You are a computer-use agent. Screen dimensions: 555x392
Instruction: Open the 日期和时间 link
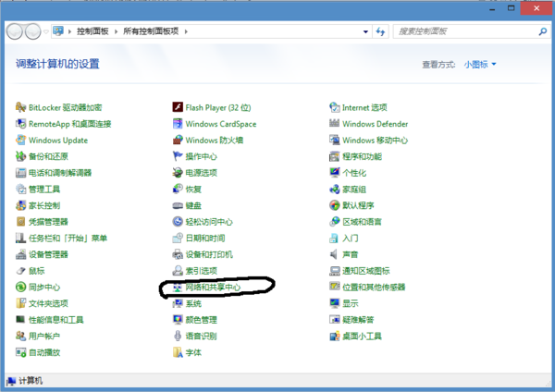coord(204,239)
